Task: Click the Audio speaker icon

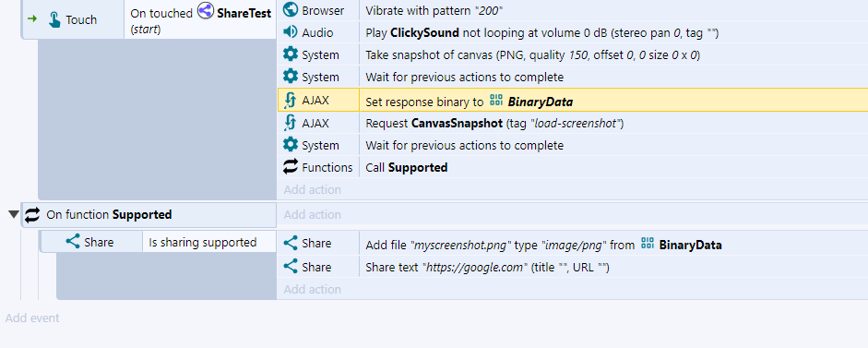Action: [290, 32]
